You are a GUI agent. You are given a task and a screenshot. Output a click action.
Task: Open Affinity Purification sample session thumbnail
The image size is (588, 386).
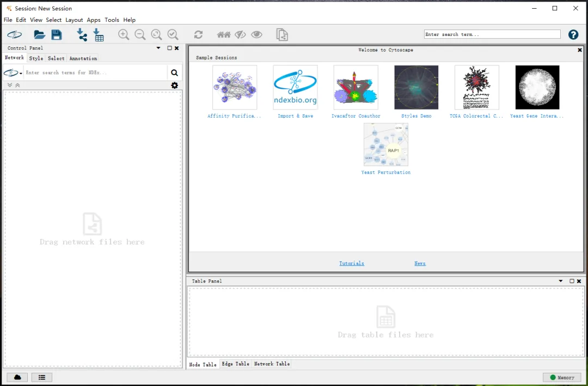point(235,88)
